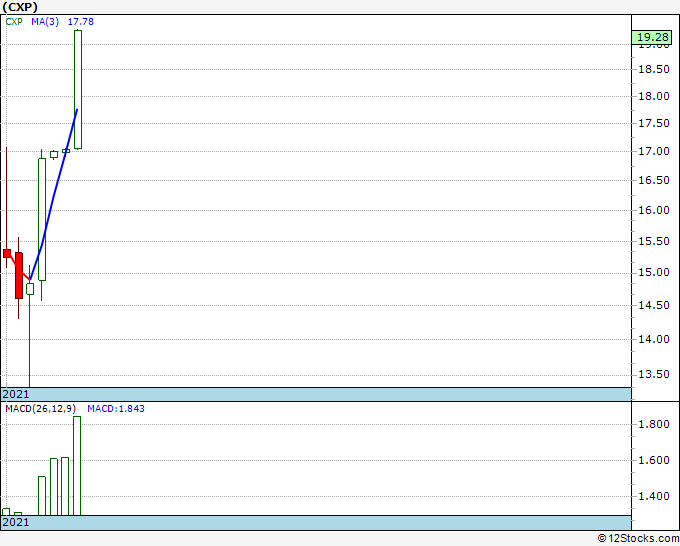Select the tallest rightmost candlestick

(77, 90)
